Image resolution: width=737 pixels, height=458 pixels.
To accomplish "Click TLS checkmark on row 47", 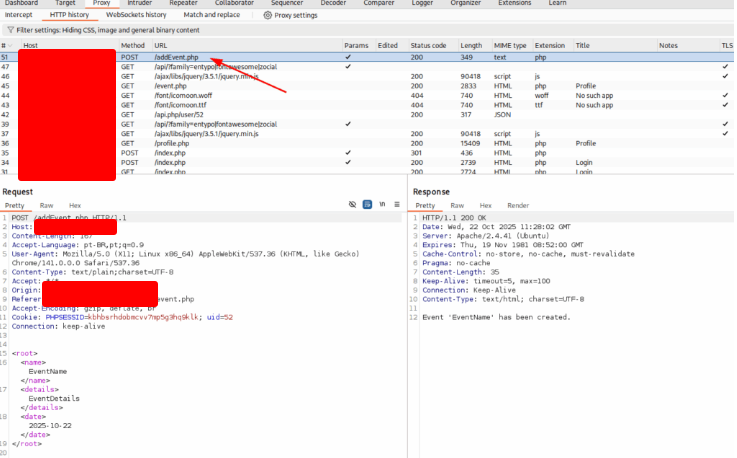I will point(725,67).
